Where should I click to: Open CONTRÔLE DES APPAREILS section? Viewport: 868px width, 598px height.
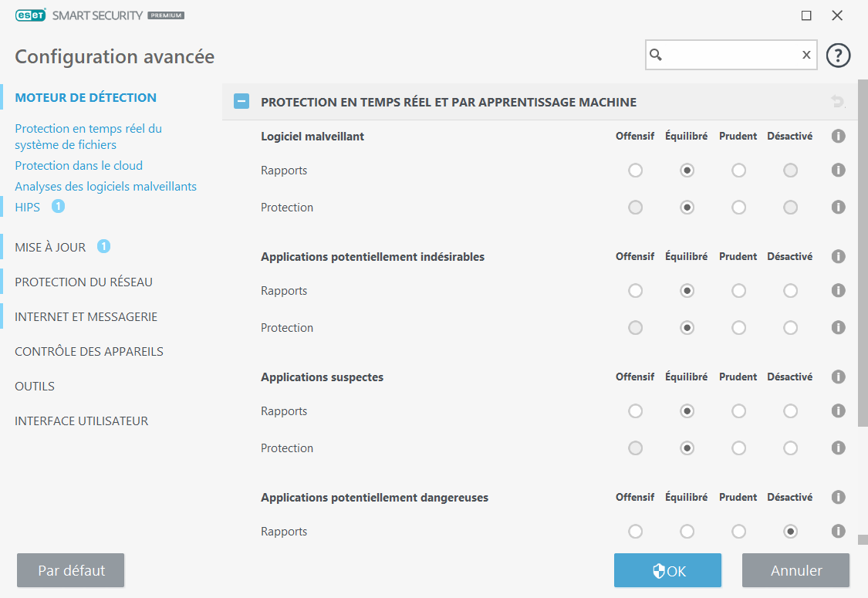(90, 352)
